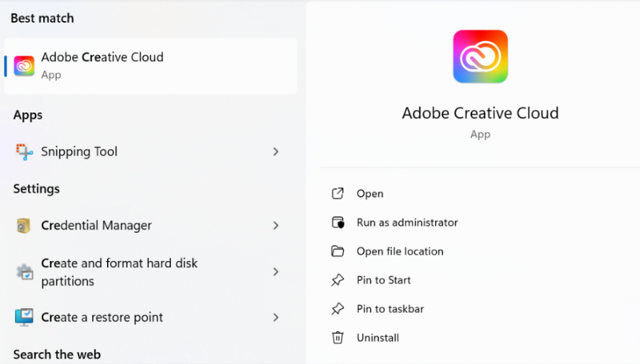Image resolution: width=640 pixels, height=364 pixels.
Task: Choose Run as administrator option
Action: pyautogui.click(x=407, y=222)
